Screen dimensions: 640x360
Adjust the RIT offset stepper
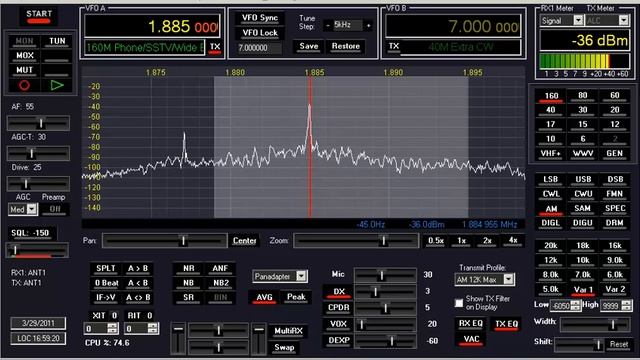pyautogui.click(x=153, y=329)
